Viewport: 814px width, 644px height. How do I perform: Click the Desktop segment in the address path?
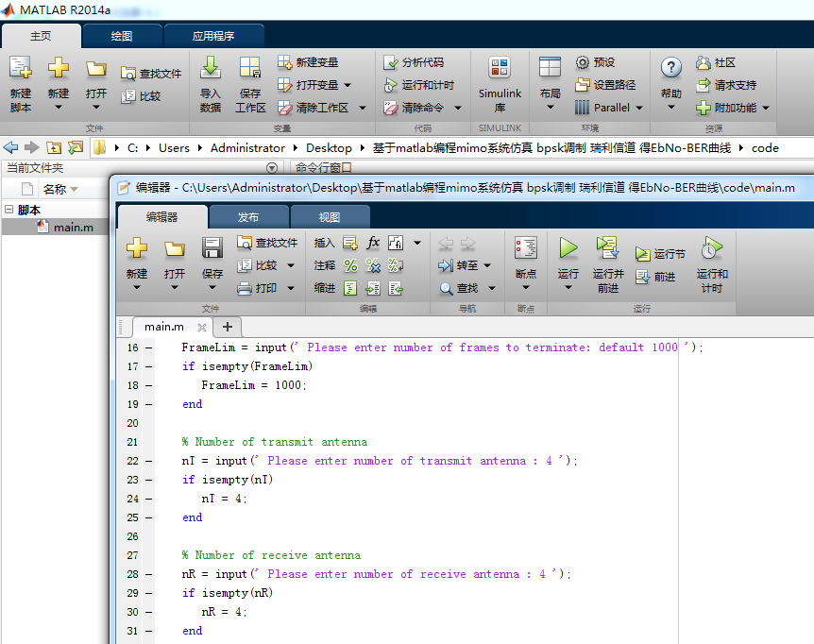[x=329, y=148]
